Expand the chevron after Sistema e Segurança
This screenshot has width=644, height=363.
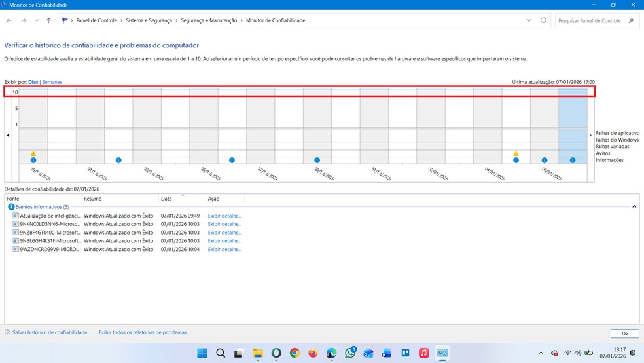click(177, 20)
